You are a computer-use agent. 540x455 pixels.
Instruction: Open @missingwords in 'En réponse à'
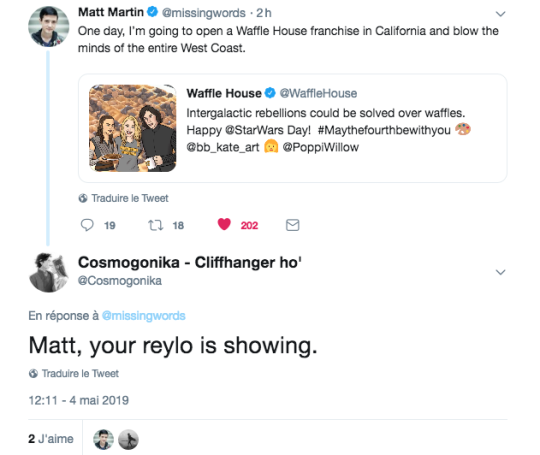144,316
